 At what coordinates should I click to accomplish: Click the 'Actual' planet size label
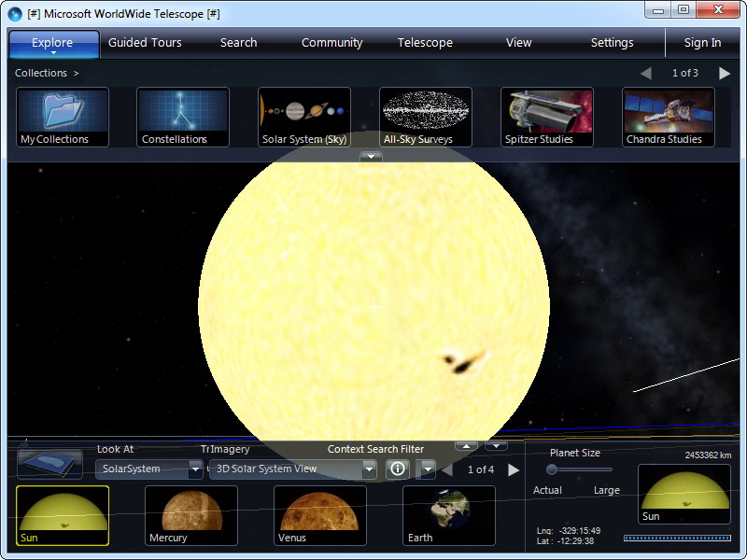tap(547, 490)
